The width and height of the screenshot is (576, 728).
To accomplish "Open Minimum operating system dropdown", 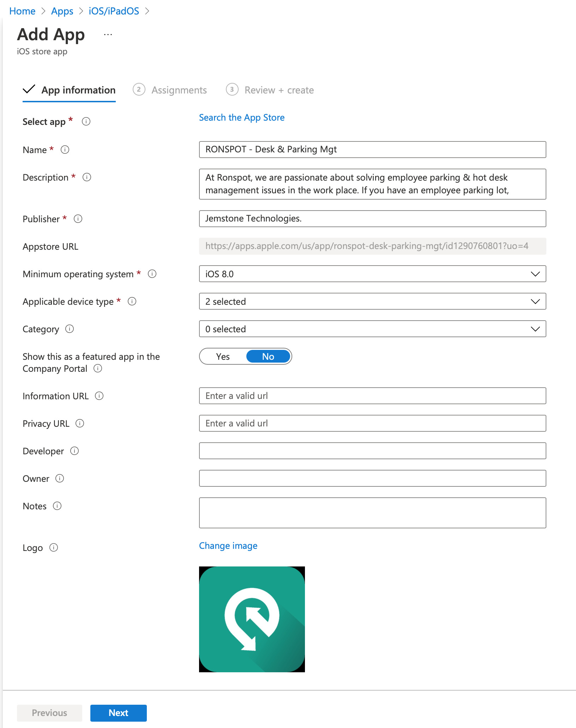I will tap(372, 274).
